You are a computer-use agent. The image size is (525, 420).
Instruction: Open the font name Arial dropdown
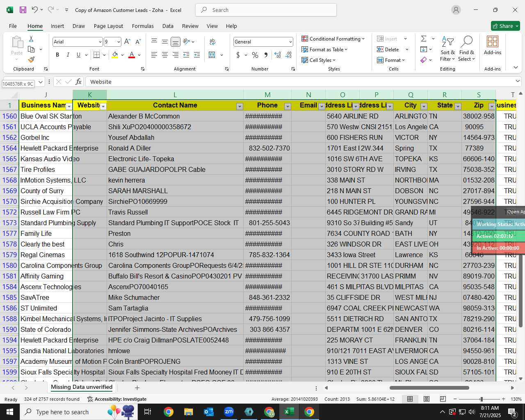(x=100, y=42)
